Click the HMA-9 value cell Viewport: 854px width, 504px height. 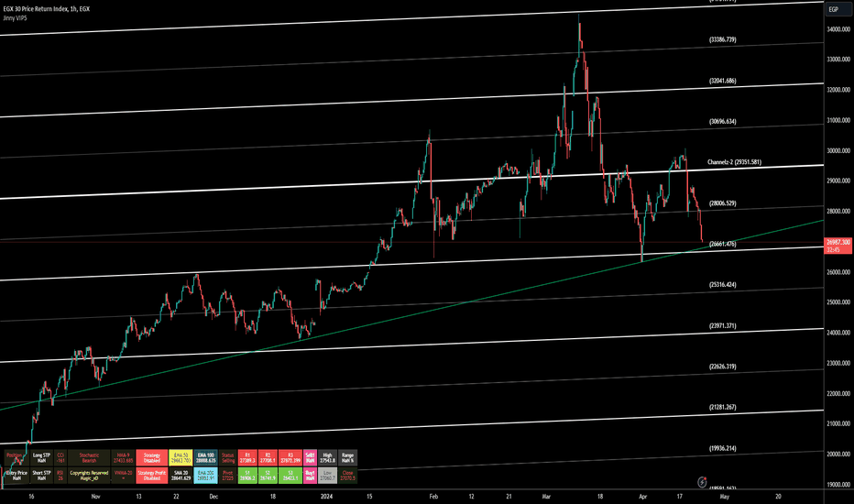point(123,458)
